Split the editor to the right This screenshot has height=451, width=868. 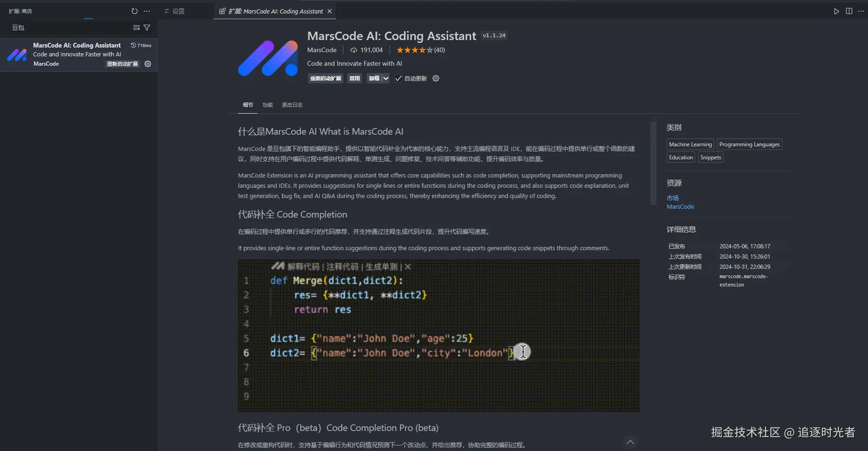coord(849,11)
